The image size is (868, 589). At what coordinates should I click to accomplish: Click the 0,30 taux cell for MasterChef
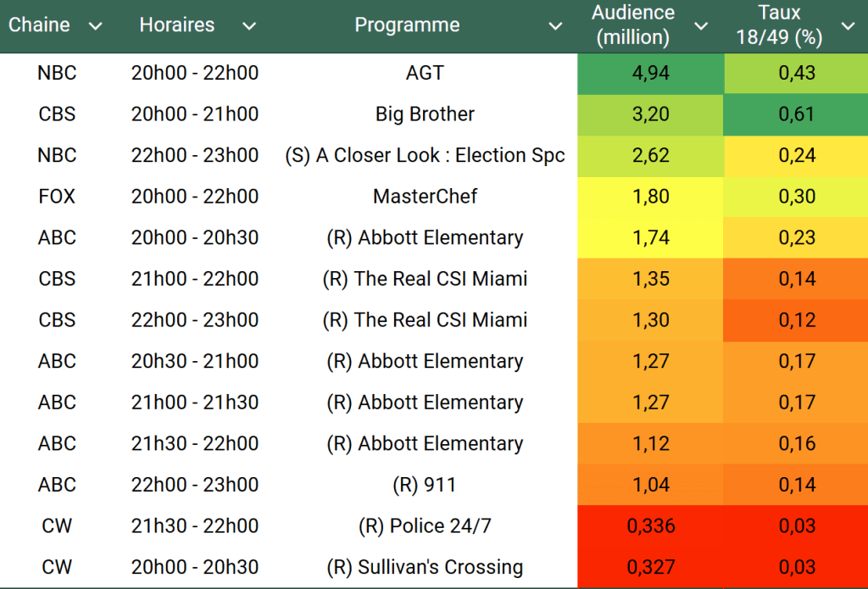[x=797, y=197]
